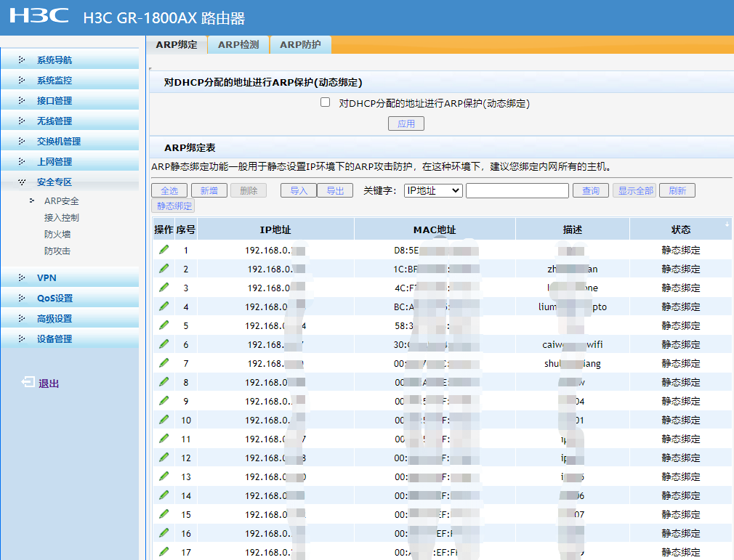Click the edit pencil icon for row 5
This screenshot has width=734, height=560.
click(164, 325)
